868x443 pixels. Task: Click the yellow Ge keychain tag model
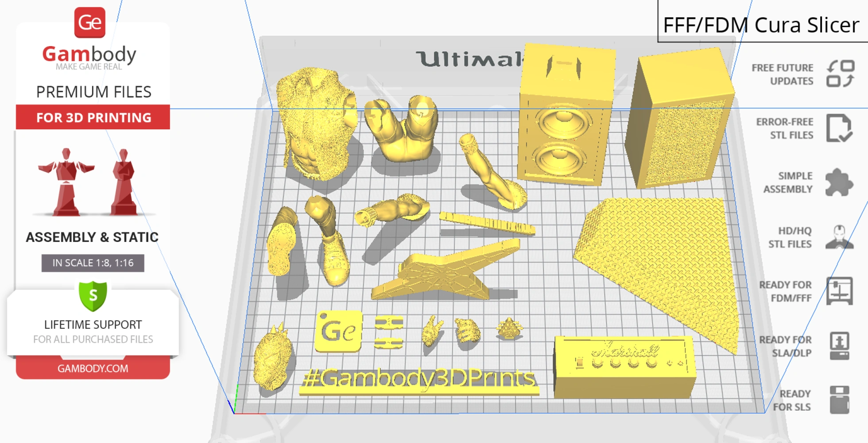(338, 331)
